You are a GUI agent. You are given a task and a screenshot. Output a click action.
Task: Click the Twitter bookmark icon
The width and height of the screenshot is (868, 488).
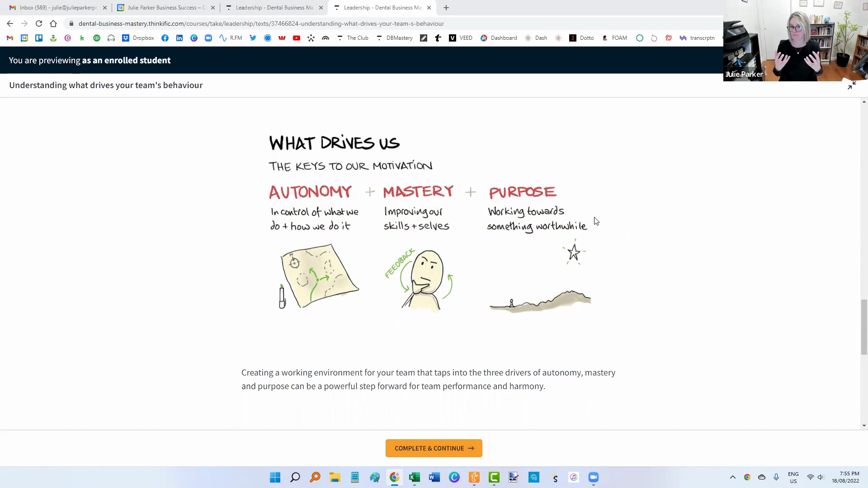[x=253, y=38]
